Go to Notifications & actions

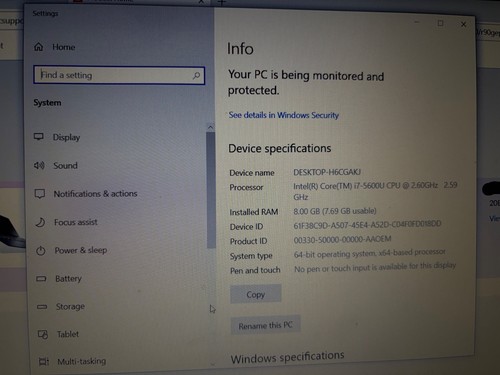pos(95,194)
